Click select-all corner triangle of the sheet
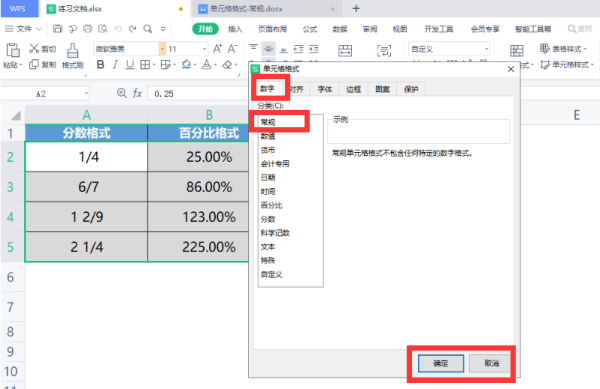600x389 pixels. 16,116
